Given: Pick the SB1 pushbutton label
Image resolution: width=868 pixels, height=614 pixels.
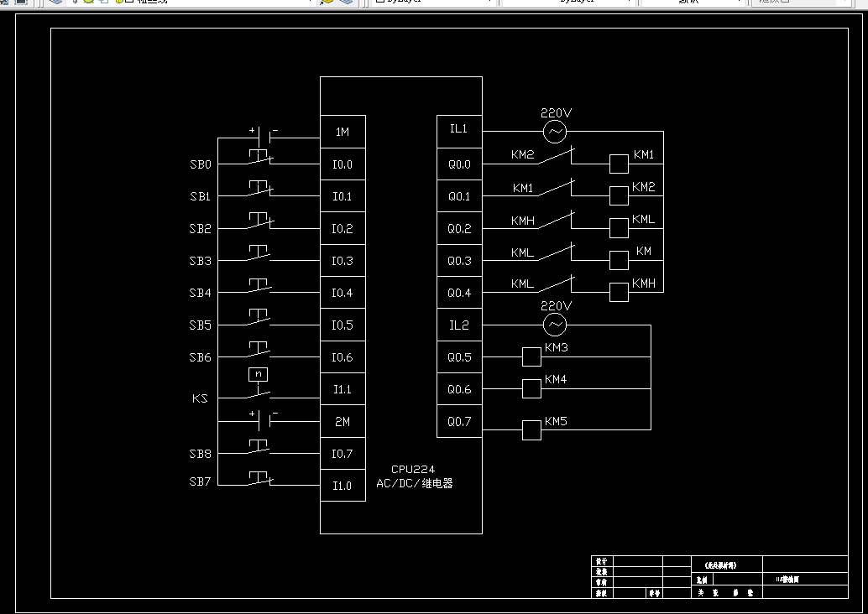Looking at the screenshot, I should [200, 196].
